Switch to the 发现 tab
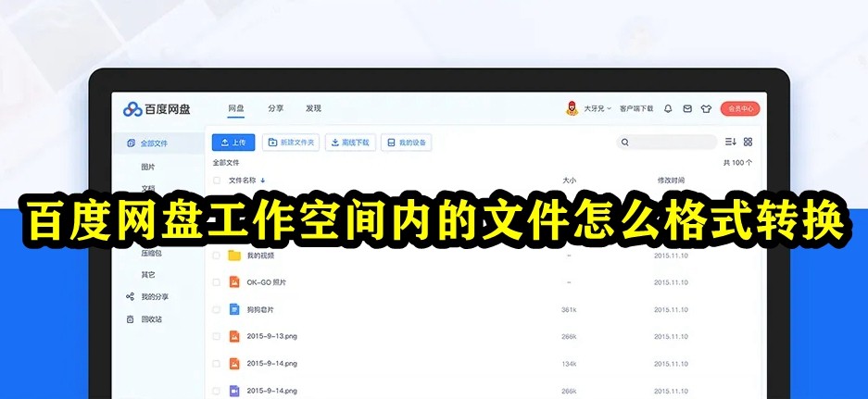The image size is (868, 399). [313, 108]
